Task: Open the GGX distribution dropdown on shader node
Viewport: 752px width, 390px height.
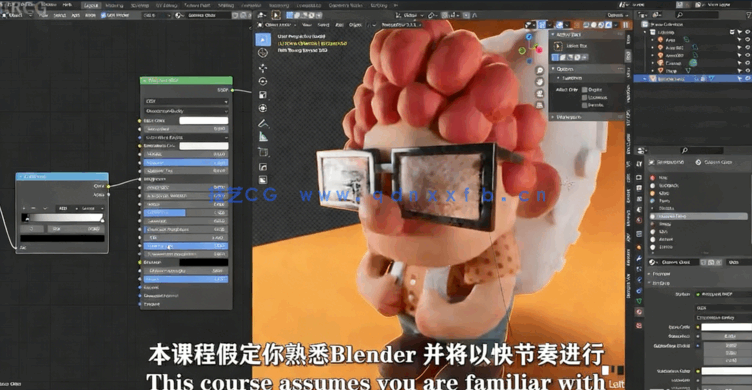Action: [x=186, y=101]
